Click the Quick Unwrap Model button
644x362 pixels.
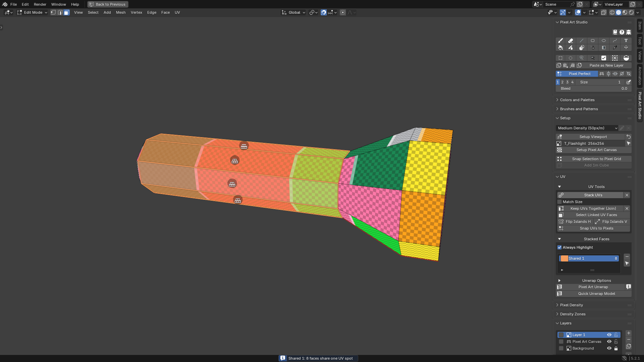pyautogui.click(x=594, y=294)
